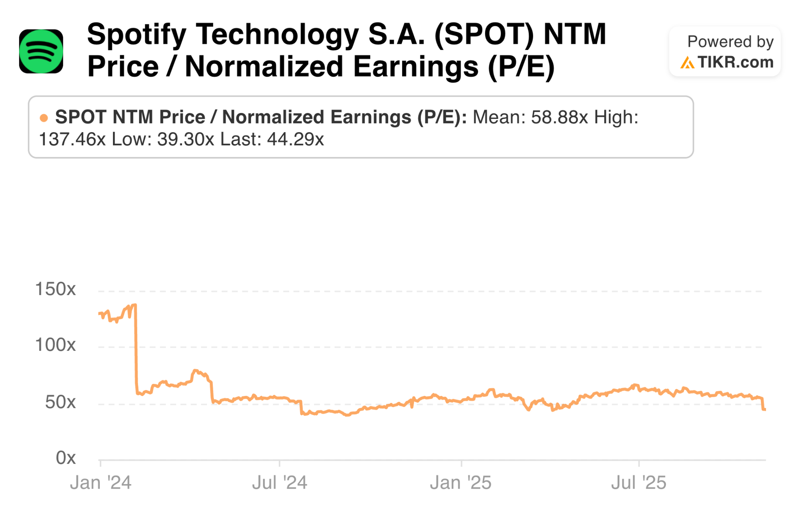Click the 150x y-axis label
798x532 pixels.
pyautogui.click(x=55, y=289)
